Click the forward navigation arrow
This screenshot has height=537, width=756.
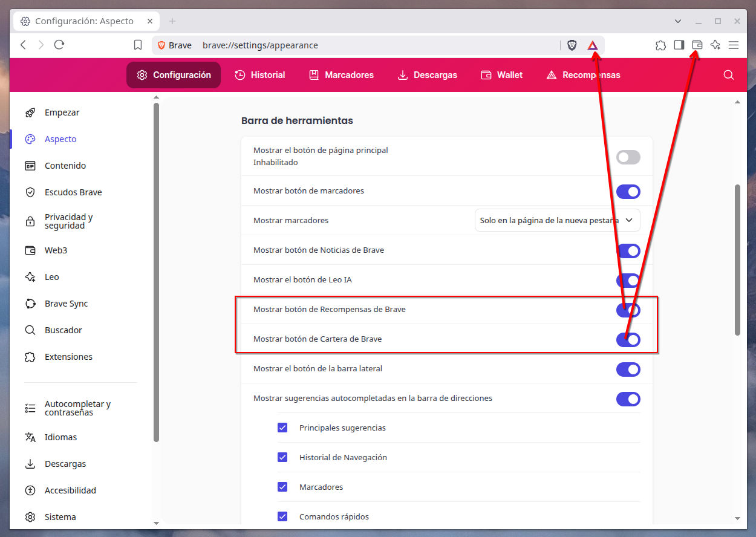coord(41,45)
